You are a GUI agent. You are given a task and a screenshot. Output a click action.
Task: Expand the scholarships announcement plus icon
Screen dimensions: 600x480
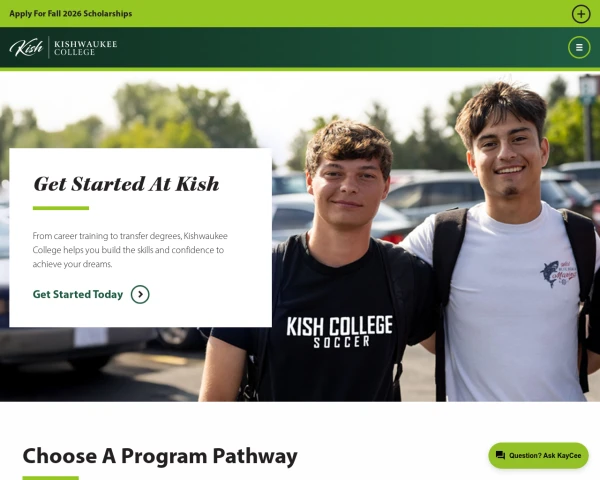[581, 14]
